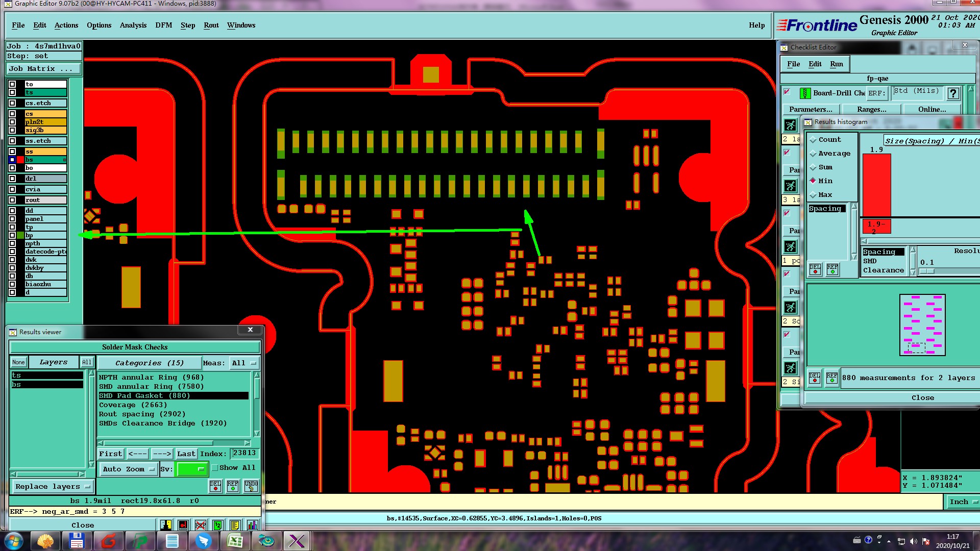Open the red G app in taskbar

(109, 541)
